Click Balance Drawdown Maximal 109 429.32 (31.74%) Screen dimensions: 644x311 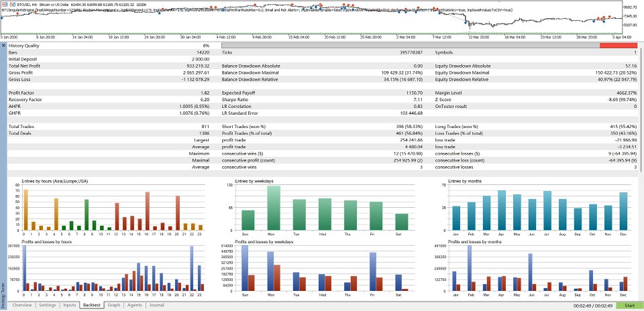click(402, 72)
